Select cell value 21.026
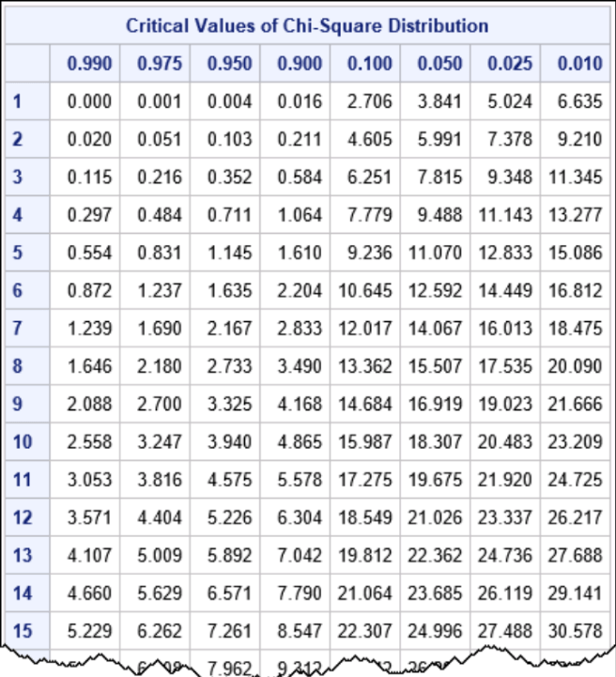Image resolution: width=616 pixels, height=677 pixels. tap(435, 517)
